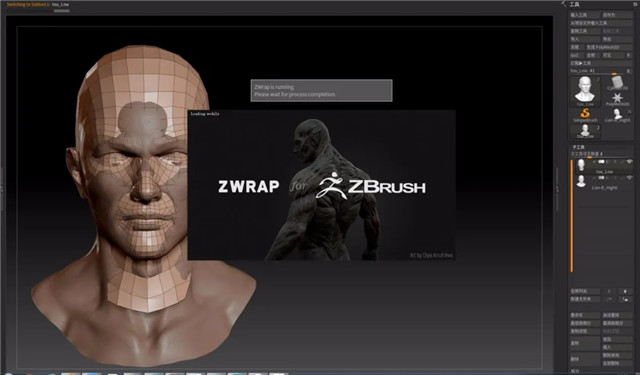Select the Lian-B_Hight tool thumbnail
This screenshot has height=375, width=640.
point(617,115)
